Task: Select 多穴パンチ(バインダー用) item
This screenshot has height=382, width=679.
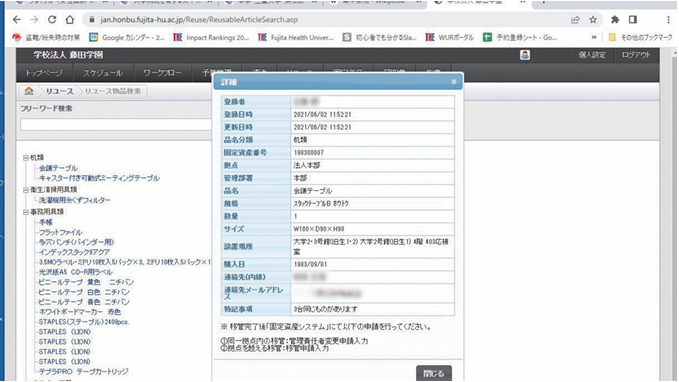Action: [x=77, y=242]
